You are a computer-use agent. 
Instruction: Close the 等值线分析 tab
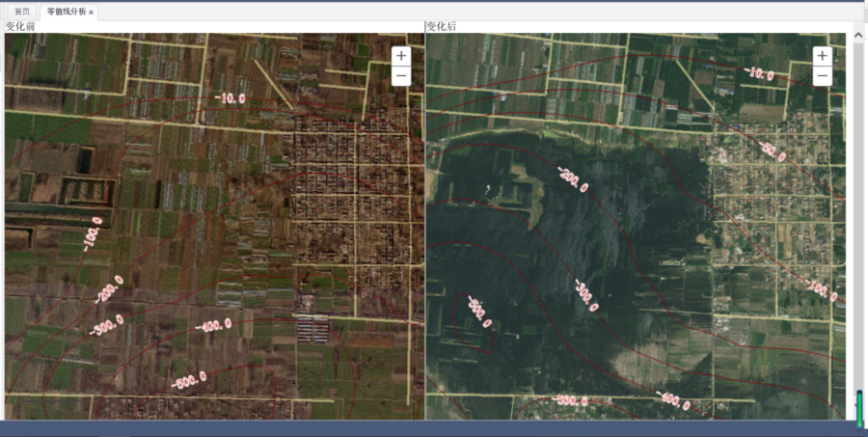click(92, 13)
